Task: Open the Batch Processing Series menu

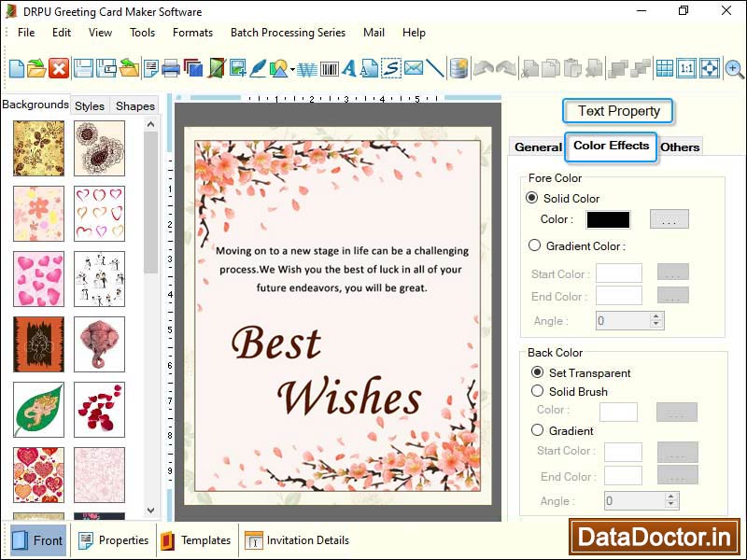Action: click(288, 32)
